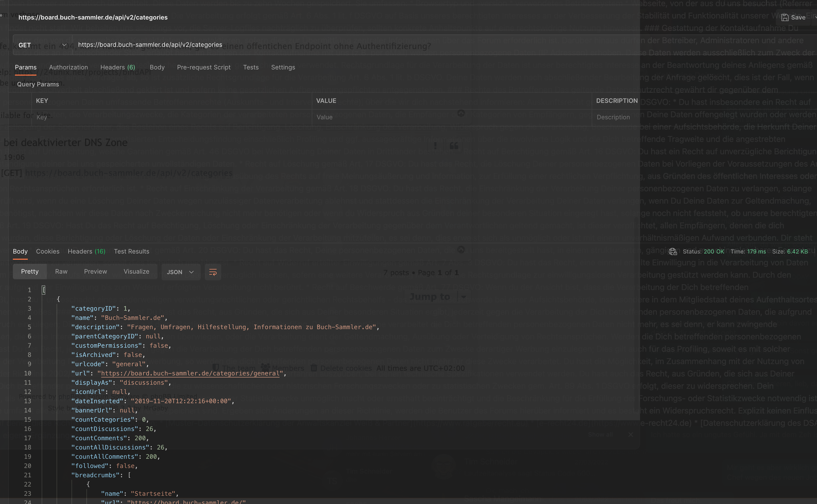Select the Pre-request Script tab
This screenshot has width=817, height=504.
pyautogui.click(x=203, y=67)
